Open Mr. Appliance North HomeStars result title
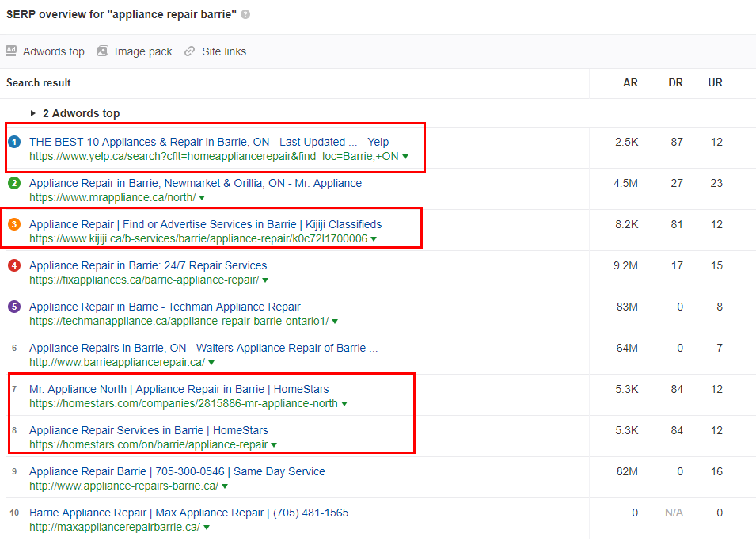 pyautogui.click(x=179, y=389)
